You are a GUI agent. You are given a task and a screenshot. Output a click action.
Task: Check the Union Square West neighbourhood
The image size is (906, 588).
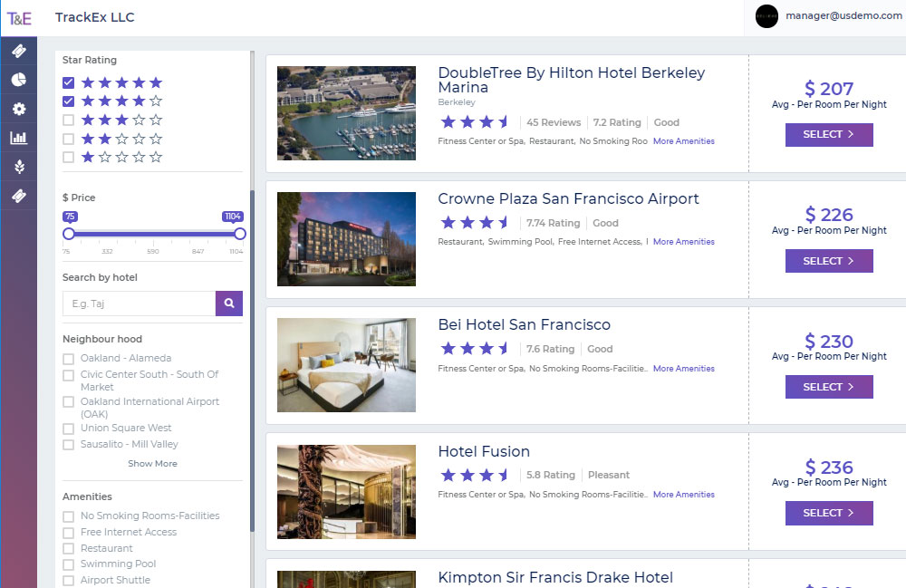tap(68, 429)
